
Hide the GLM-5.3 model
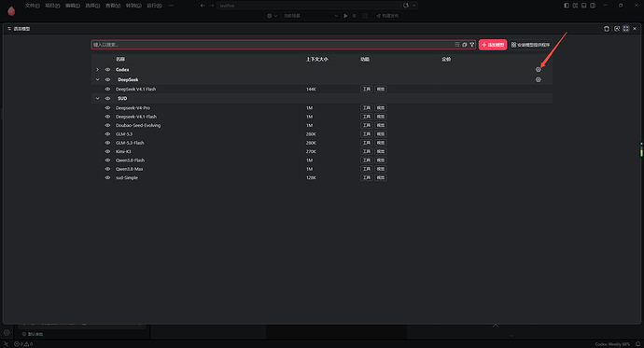[x=107, y=133]
